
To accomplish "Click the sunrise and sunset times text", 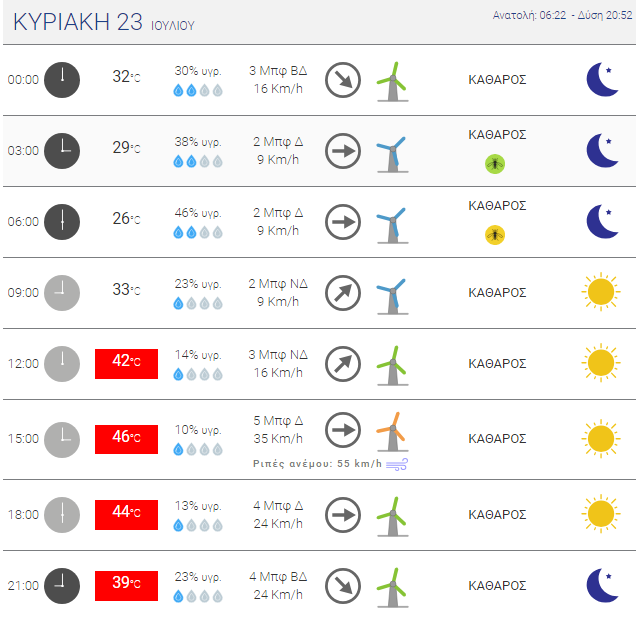I will point(562,15).
